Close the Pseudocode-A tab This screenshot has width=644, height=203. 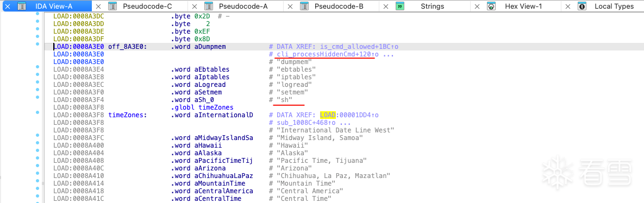(x=194, y=7)
